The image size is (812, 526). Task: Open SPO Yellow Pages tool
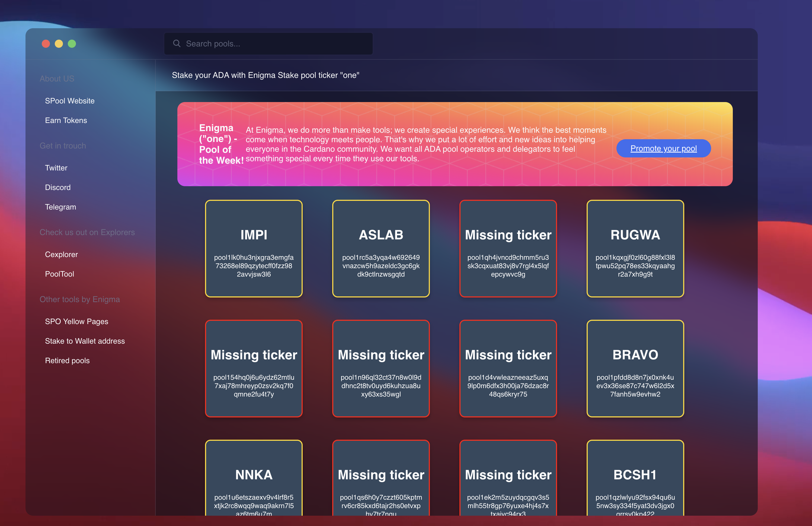click(x=76, y=321)
